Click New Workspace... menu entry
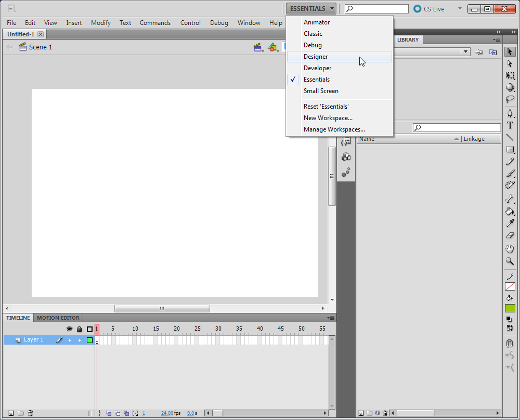This screenshot has width=520, height=420. 340,118
